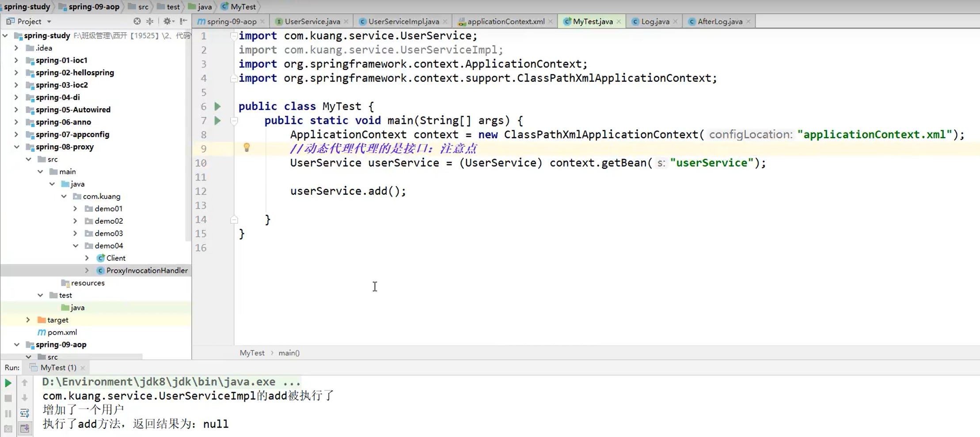Screen dimensions: 980x437
Task: Click the Collapse All icon in Project panel
Action: (x=150, y=21)
